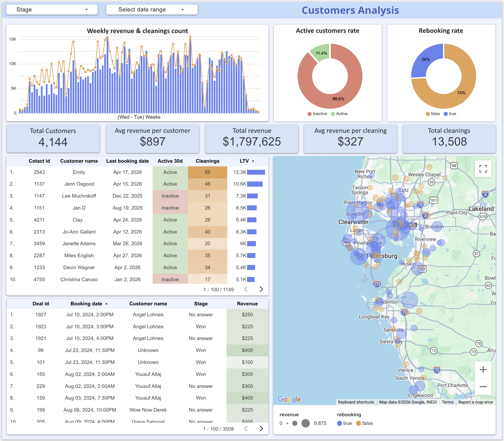The image size is (504, 441).
Task: Click contact id 4211 cell
Action: coord(39,220)
